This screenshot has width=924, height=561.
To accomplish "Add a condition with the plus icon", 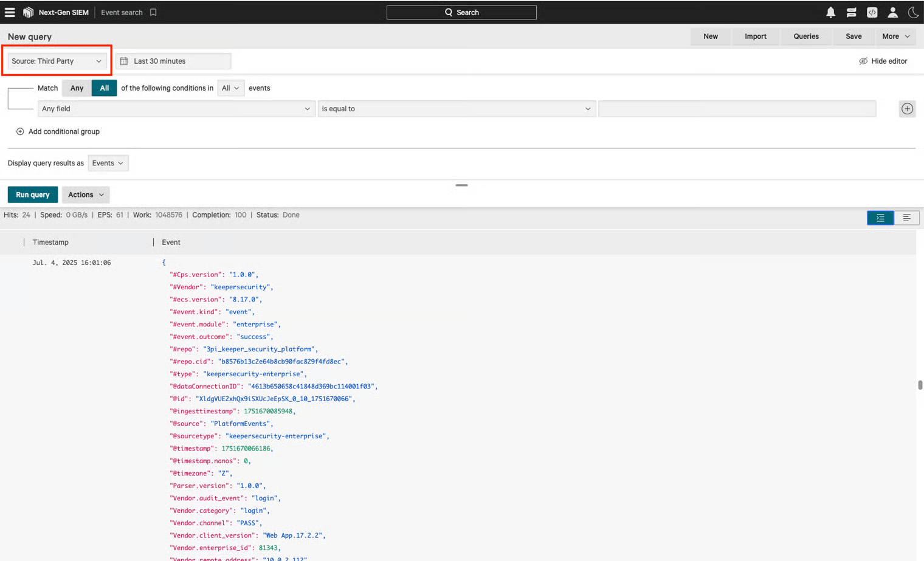I will click(907, 109).
